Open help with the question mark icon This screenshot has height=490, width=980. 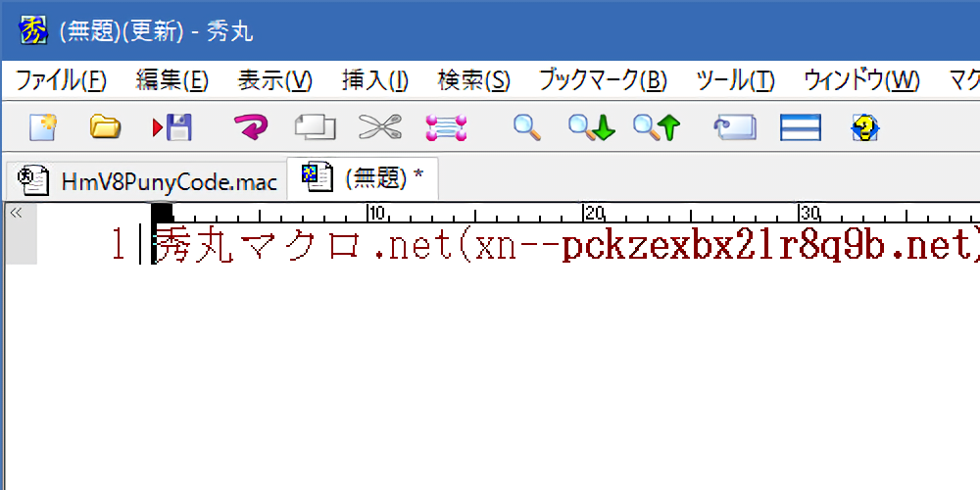click(864, 127)
